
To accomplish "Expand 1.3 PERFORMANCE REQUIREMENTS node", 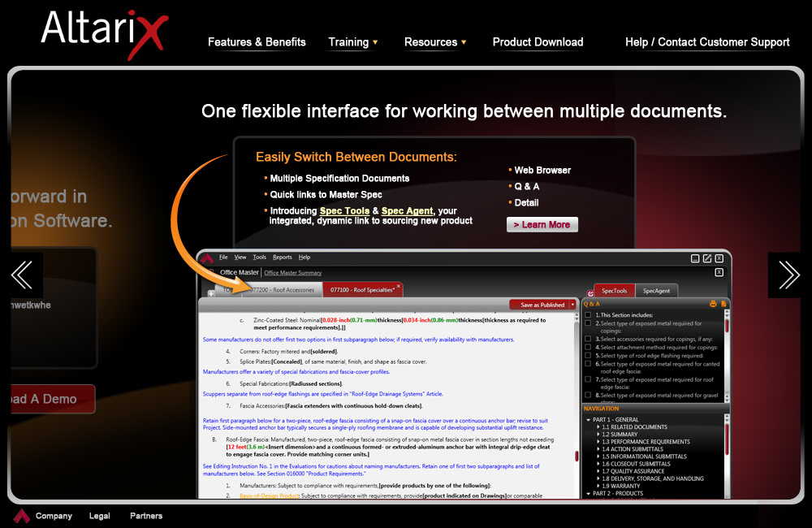I will 598,442.
